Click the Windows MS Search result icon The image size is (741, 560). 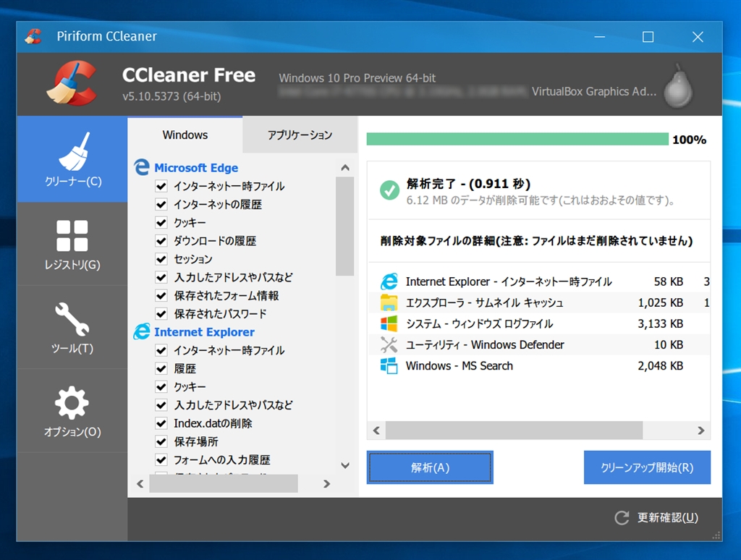(389, 366)
